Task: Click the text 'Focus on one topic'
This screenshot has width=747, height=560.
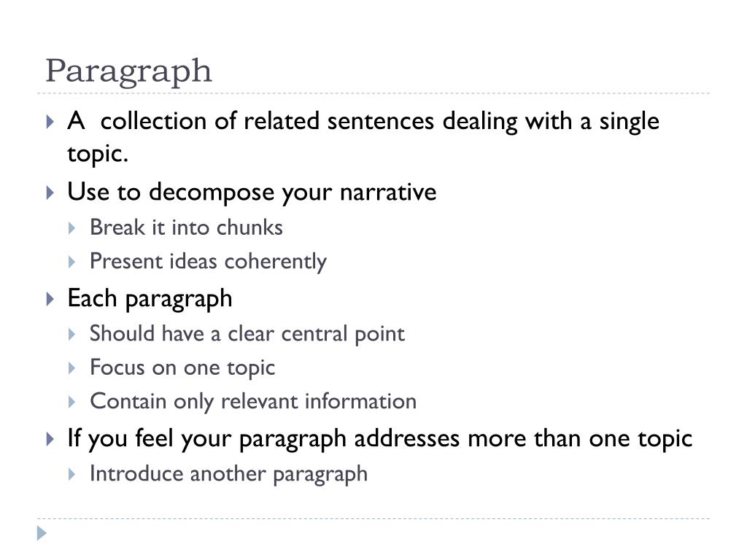Action: tap(182, 368)
